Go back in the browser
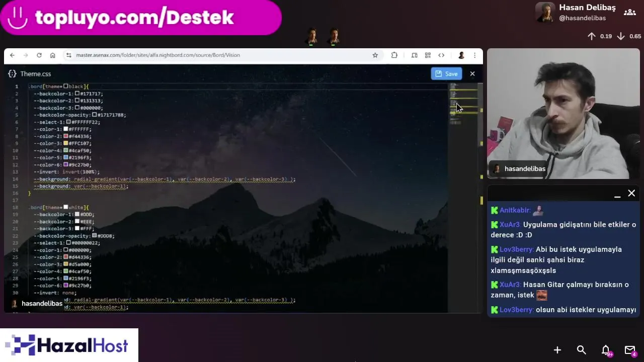Viewport: 644px width, 362px height. coord(12,55)
